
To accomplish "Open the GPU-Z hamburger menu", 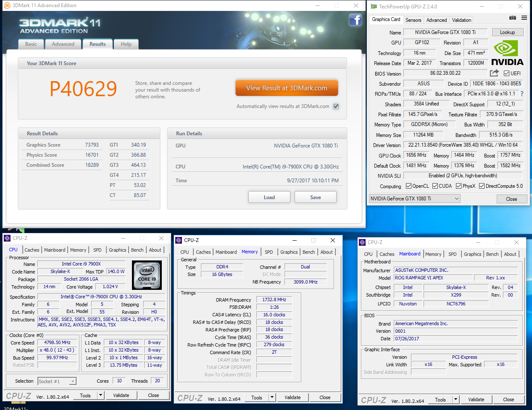I will (524, 18).
